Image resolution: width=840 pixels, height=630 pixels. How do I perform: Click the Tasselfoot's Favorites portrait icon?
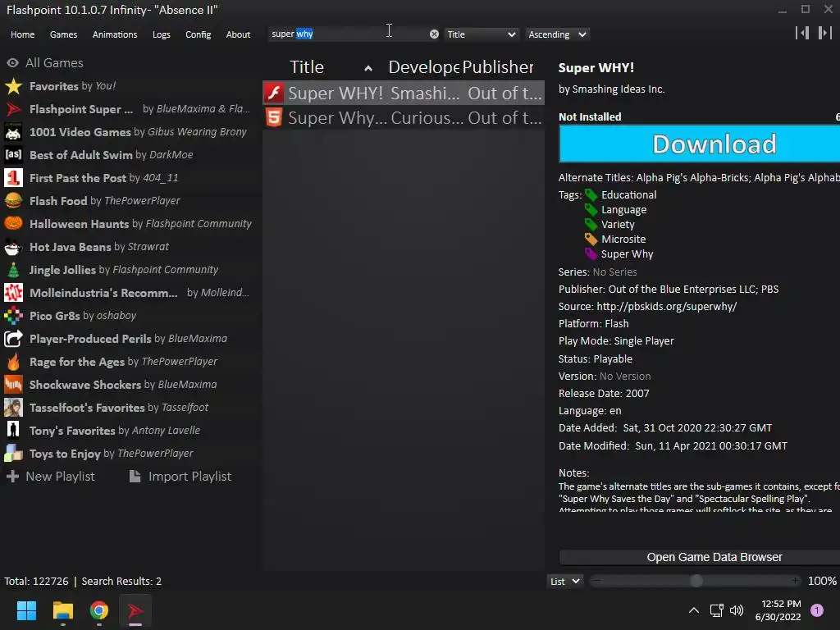[13, 408]
